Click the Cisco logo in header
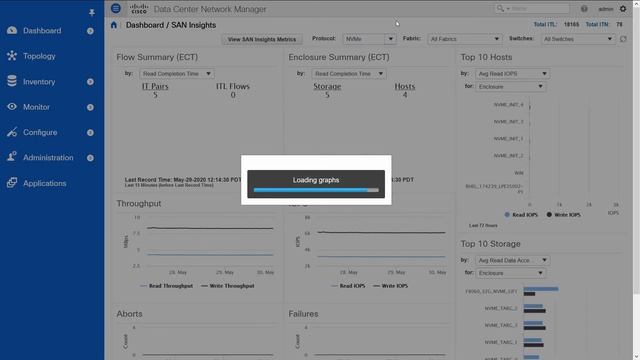Screen dimensions: 640x360 click(139, 9)
